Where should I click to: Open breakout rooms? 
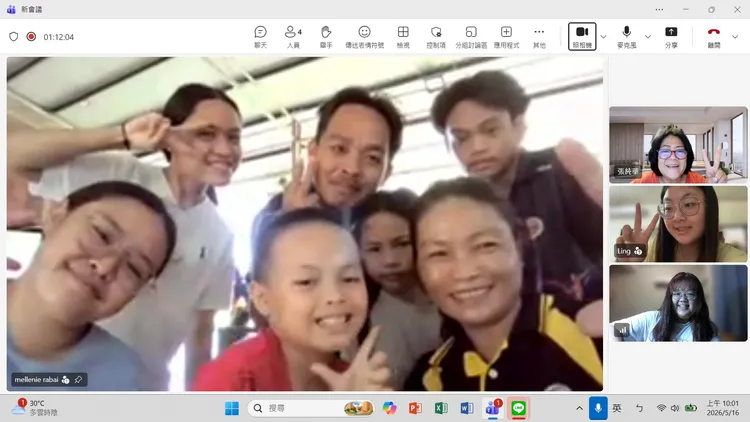tap(471, 37)
